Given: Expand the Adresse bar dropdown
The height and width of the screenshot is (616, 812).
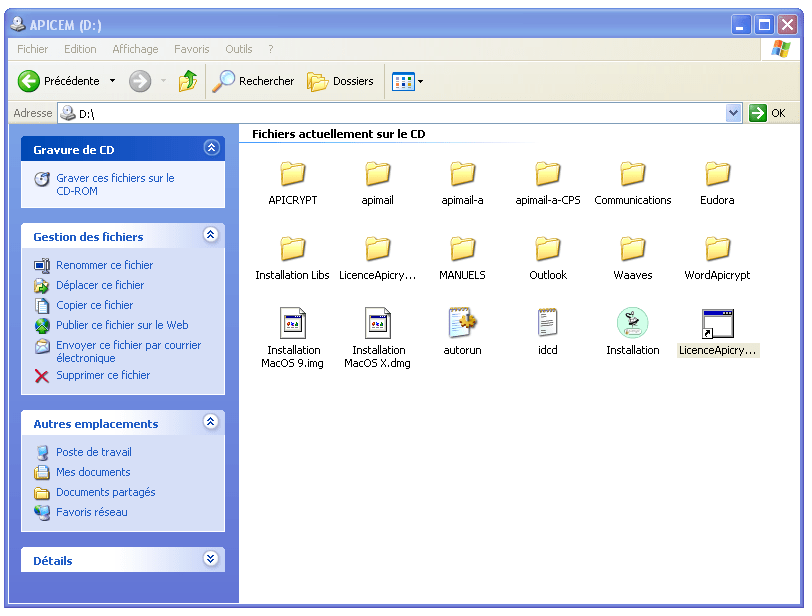Looking at the screenshot, I should (x=733, y=113).
